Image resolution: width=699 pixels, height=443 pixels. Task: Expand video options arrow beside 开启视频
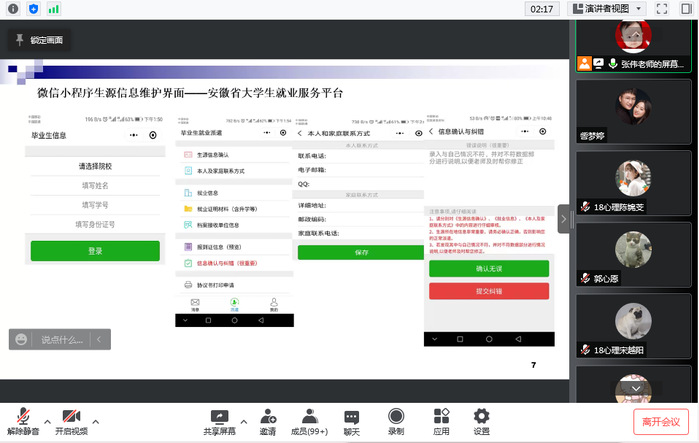pos(95,421)
